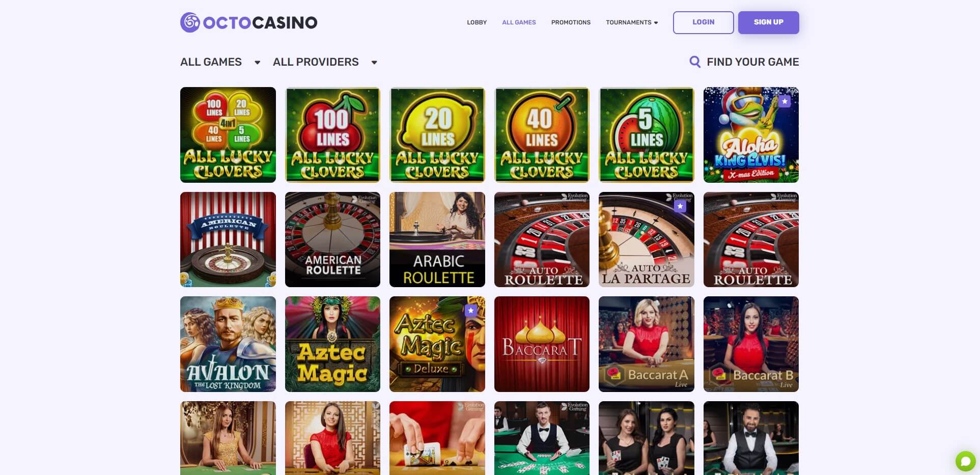
Task: Click the OctoCasino octopus logo icon
Action: pyautogui.click(x=190, y=22)
